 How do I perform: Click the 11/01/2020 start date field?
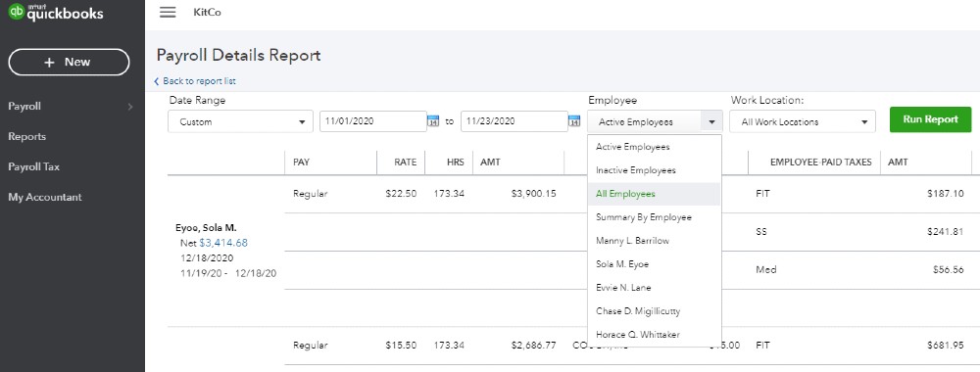[x=373, y=121]
